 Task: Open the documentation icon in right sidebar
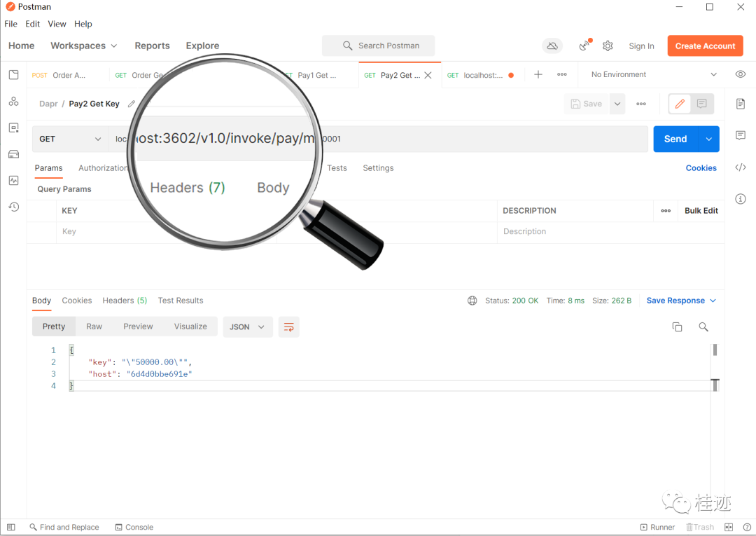(x=741, y=104)
